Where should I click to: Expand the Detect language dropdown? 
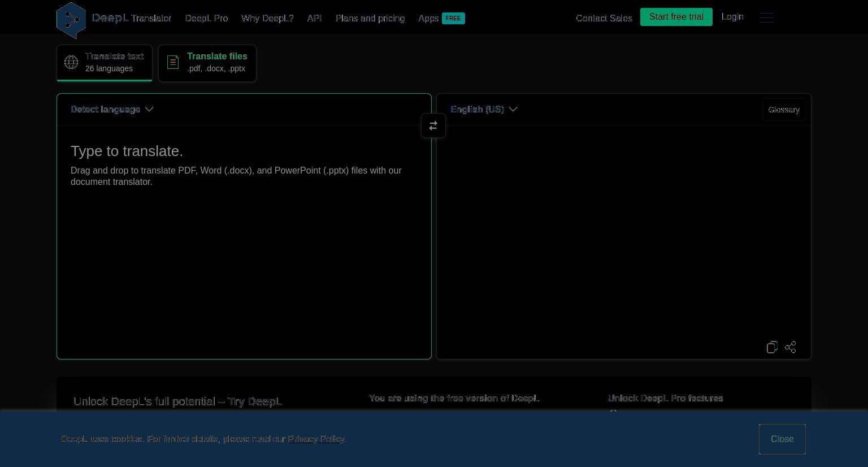pos(112,110)
